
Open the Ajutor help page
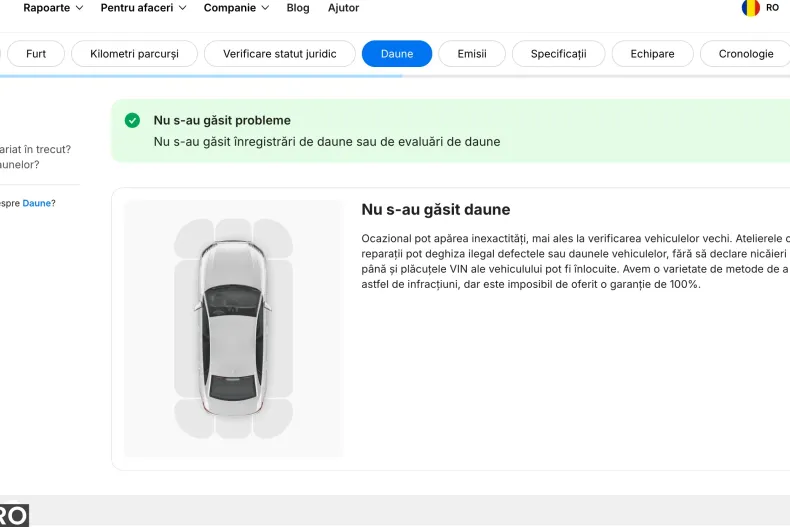[344, 8]
